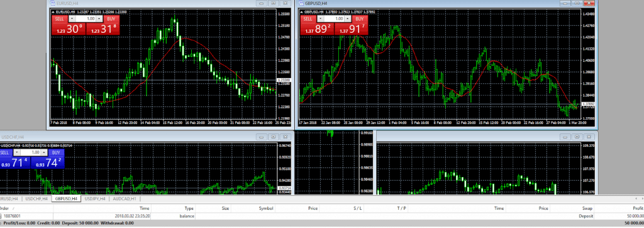644x228 pixels.
Task: Click the EURUSD volume input field
Action: pos(86,19)
